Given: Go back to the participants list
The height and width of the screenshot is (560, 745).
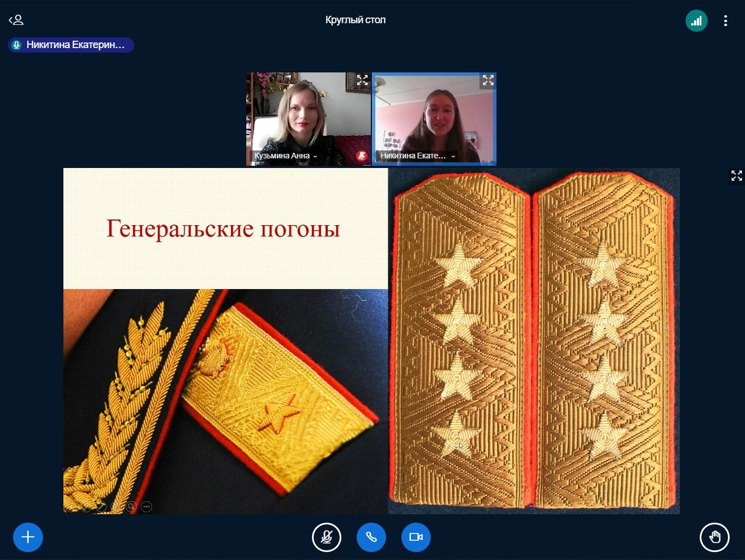Looking at the screenshot, I should 16,20.
